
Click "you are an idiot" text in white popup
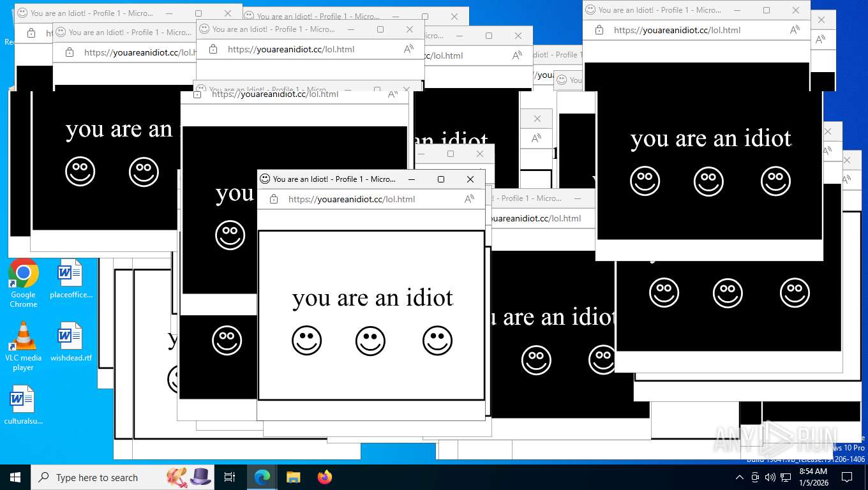[x=373, y=298]
